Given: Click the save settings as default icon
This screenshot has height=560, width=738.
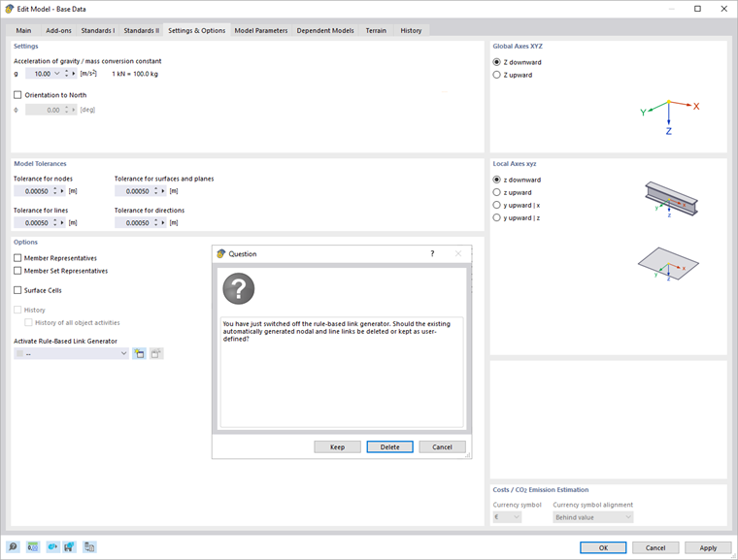Looking at the screenshot, I should coord(70,546).
